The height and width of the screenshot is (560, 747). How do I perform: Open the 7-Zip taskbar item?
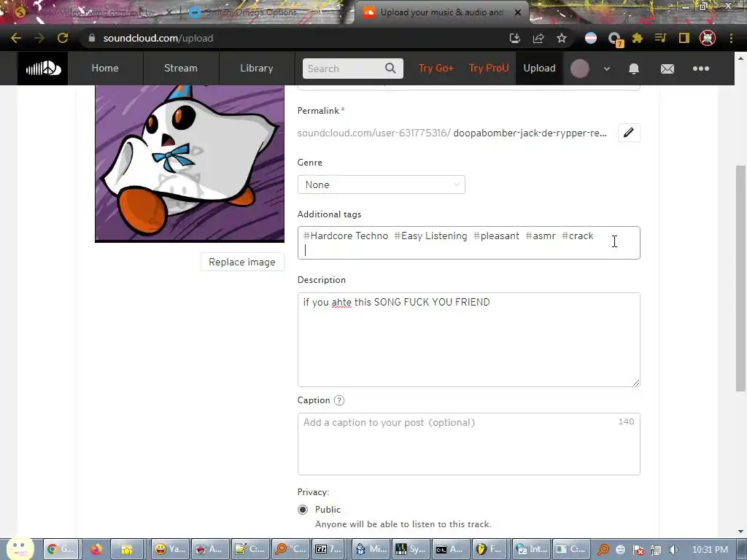pyautogui.click(x=329, y=549)
